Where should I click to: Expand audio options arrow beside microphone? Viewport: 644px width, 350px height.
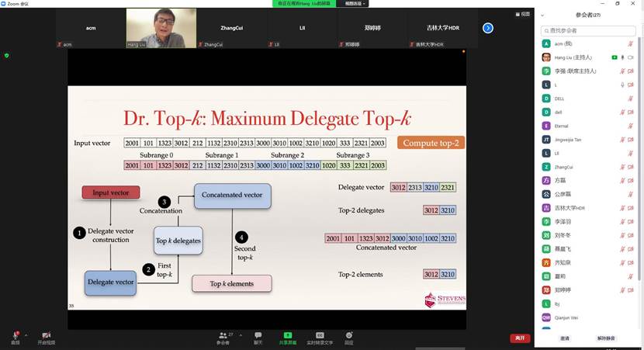pos(26,335)
